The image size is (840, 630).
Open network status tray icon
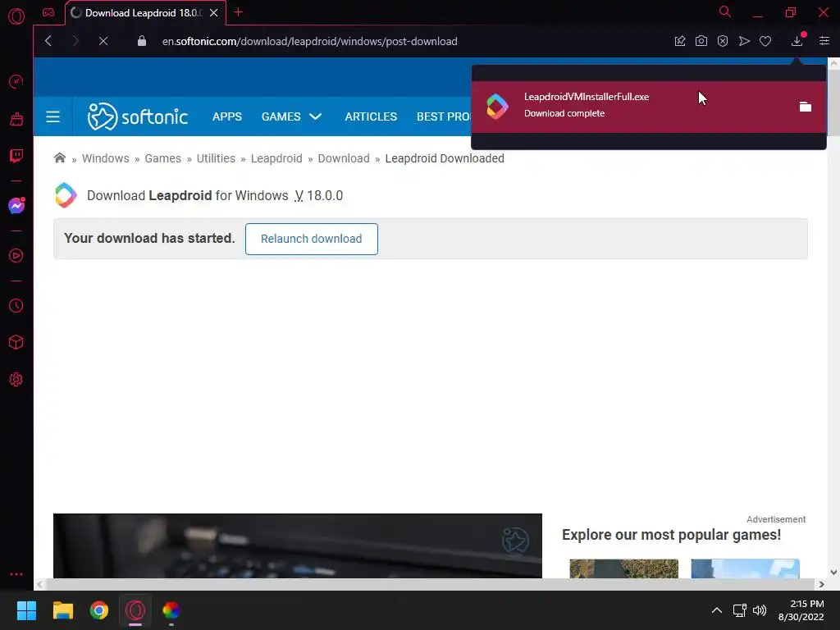click(x=740, y=610)
